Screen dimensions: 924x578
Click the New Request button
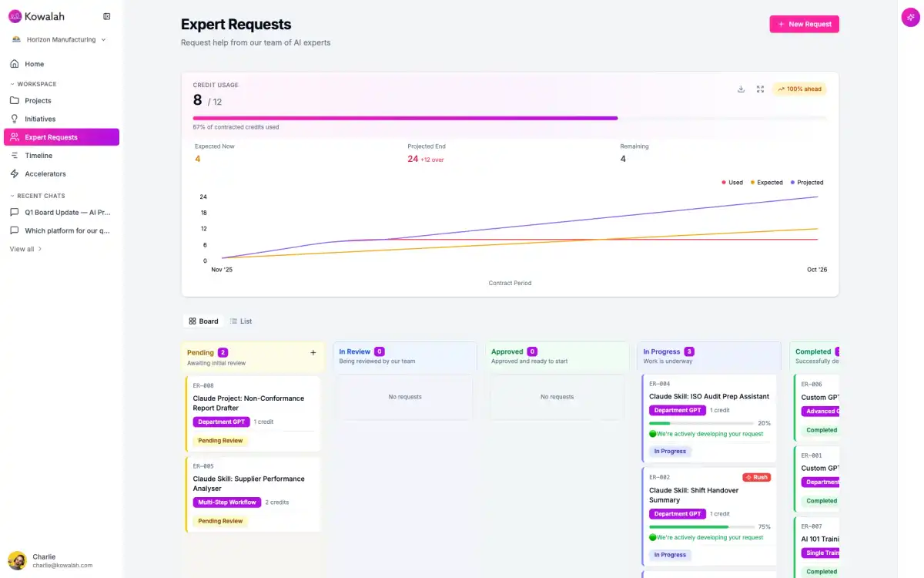point(804,24)
